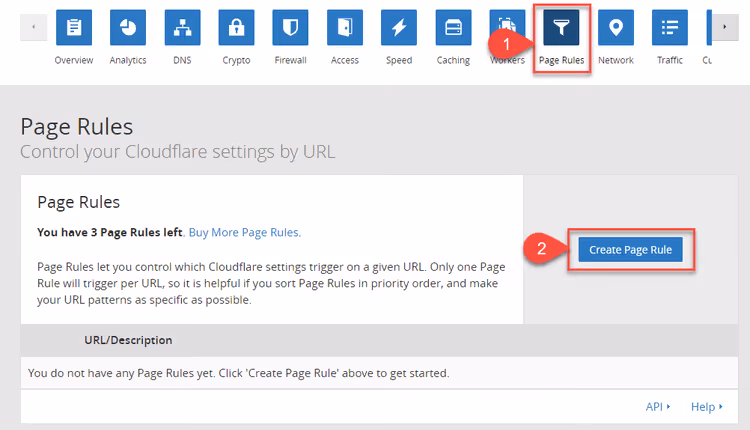Show earlier navigation items with left arrow
This screenshot has height=430, width=750.
[33, 27]
